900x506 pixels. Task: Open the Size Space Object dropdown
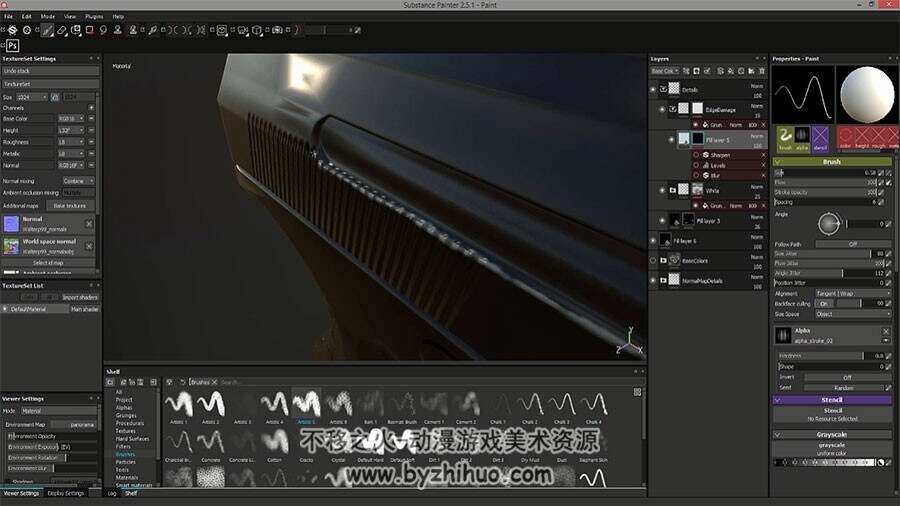pos(852,314)
